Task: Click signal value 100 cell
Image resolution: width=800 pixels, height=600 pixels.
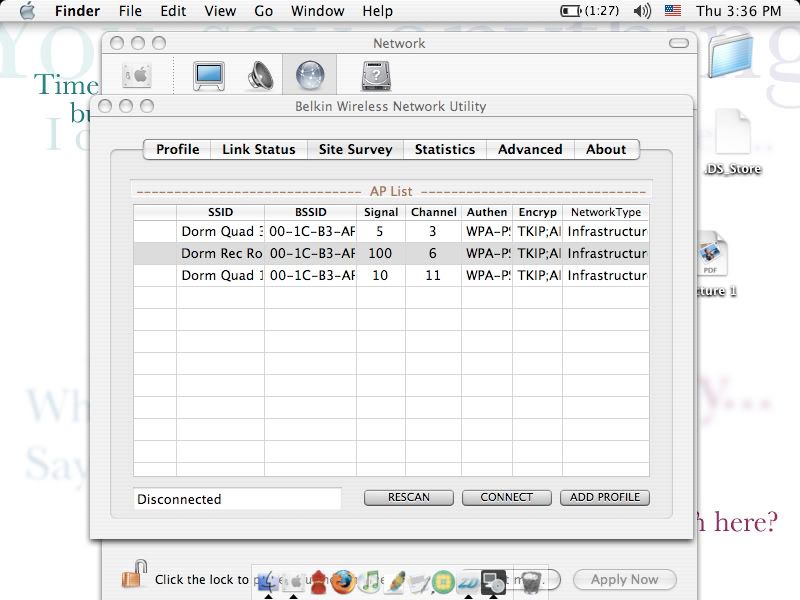Action: click(x=380, y=254)
